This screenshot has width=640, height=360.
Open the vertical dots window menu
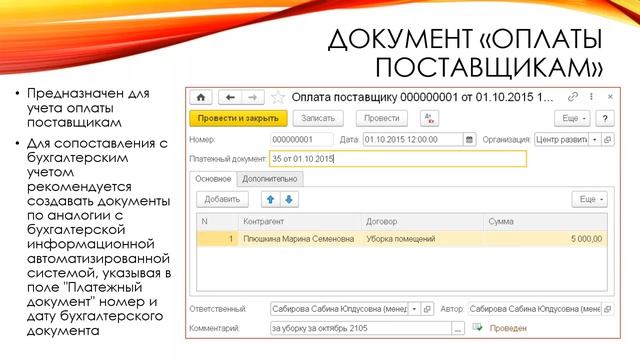[591, 97]
